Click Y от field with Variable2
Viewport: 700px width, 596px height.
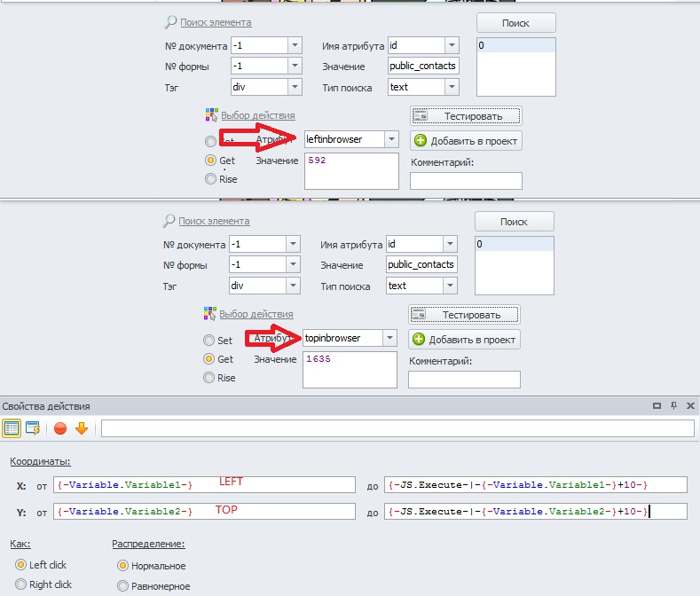click(x=204, y=512)
